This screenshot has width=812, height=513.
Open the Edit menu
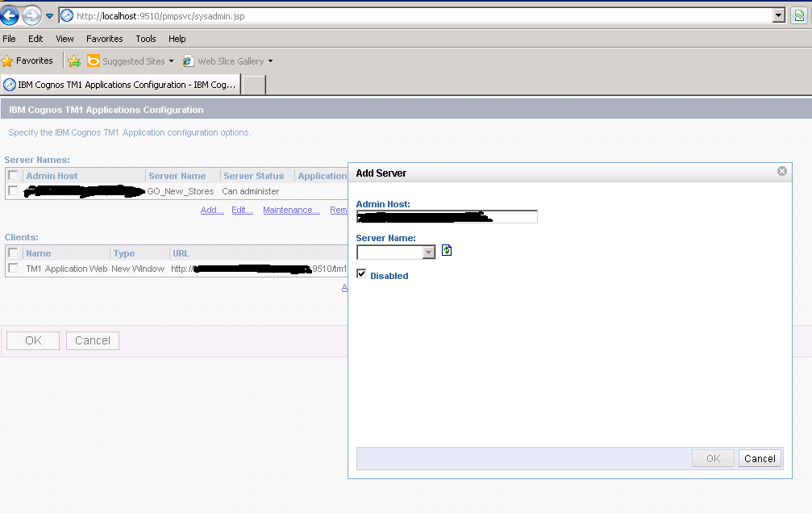tap(35, 39)
